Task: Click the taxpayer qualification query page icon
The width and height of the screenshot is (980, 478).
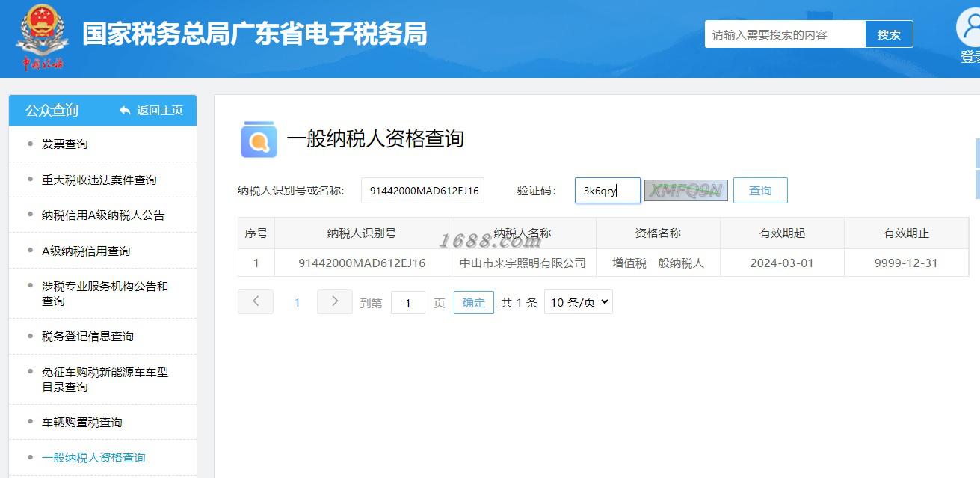Action: [259, 139]
